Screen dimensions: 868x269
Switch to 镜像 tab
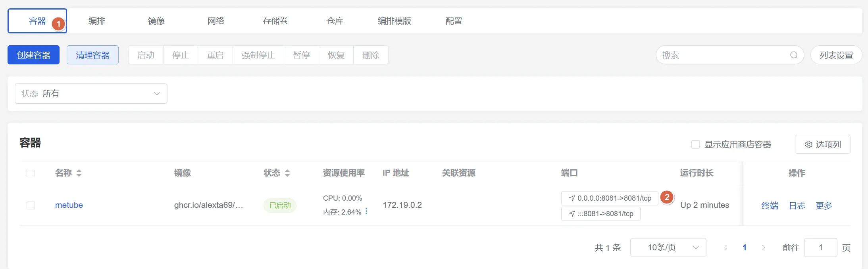coord(156,21)
